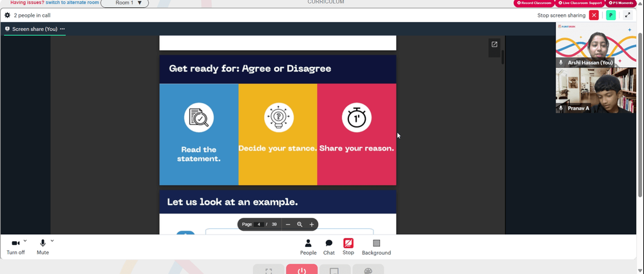644x274 pixels.
Task: Reset document zoom with magnifier icon
Action: click(x=300, y=224)
